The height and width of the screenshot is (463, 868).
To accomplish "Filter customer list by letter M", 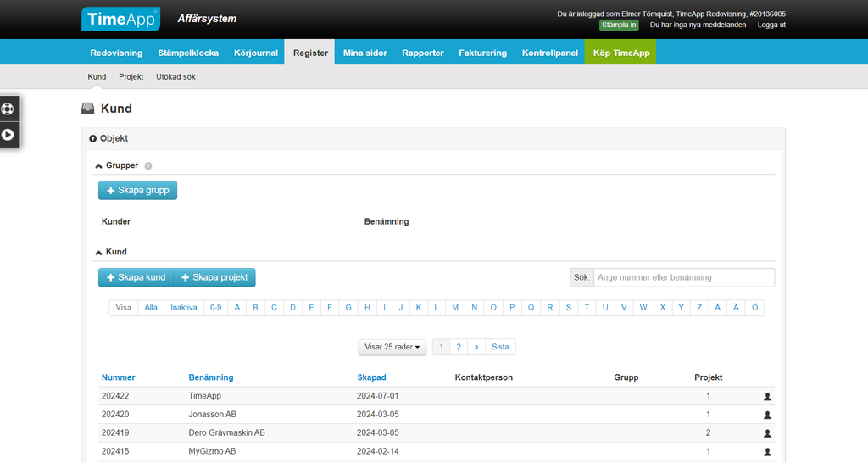I will tap(455, 308).
